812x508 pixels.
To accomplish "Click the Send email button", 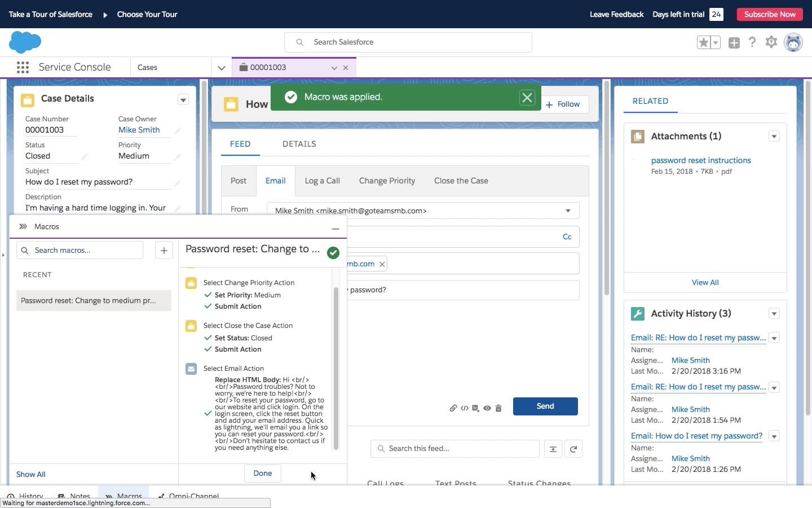I will pyautogui.click(x=545, y=406).
